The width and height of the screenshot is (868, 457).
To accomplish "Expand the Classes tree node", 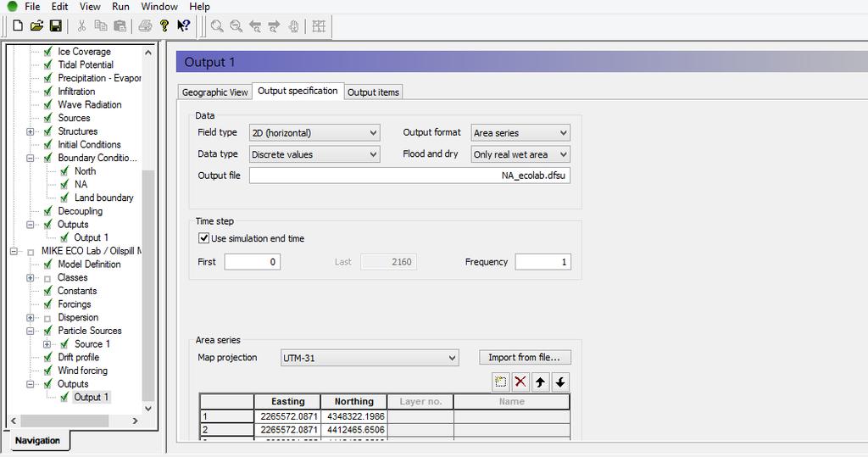I will coord(31,277).
